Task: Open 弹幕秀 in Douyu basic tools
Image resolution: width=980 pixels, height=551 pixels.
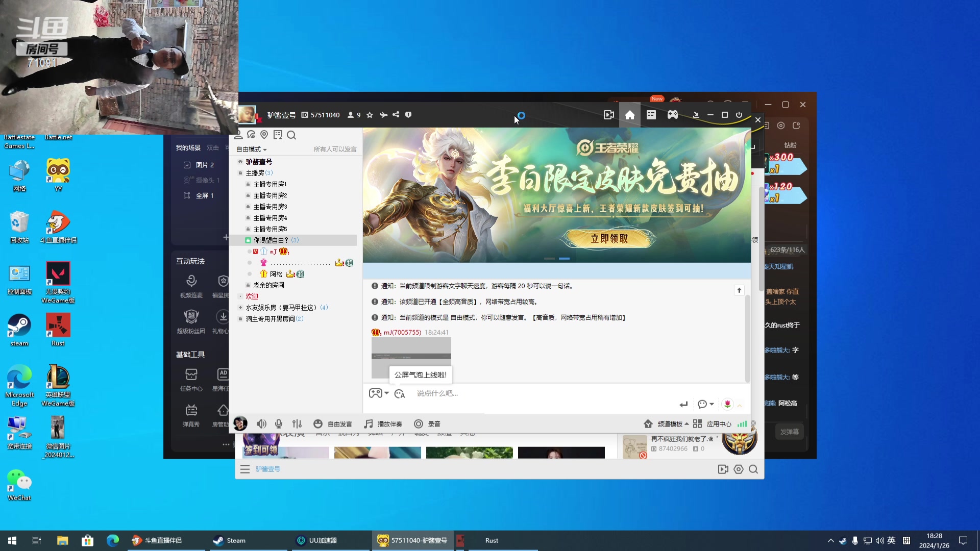Action: (x=191, y=415)
